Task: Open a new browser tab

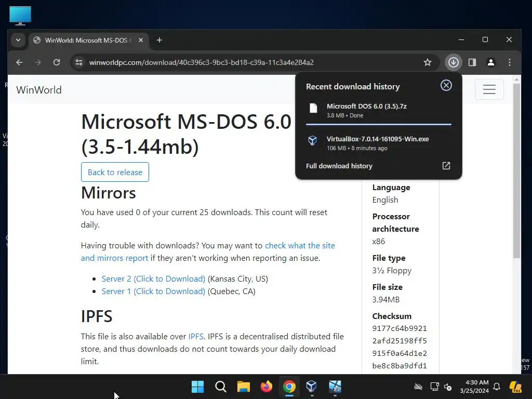Action: point(159,40)
